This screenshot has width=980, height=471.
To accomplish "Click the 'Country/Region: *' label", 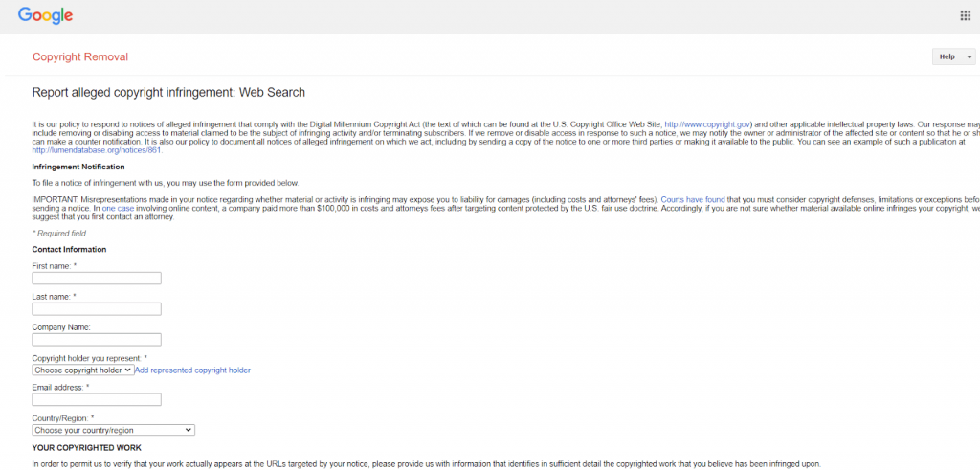I will tap(63, 417).
